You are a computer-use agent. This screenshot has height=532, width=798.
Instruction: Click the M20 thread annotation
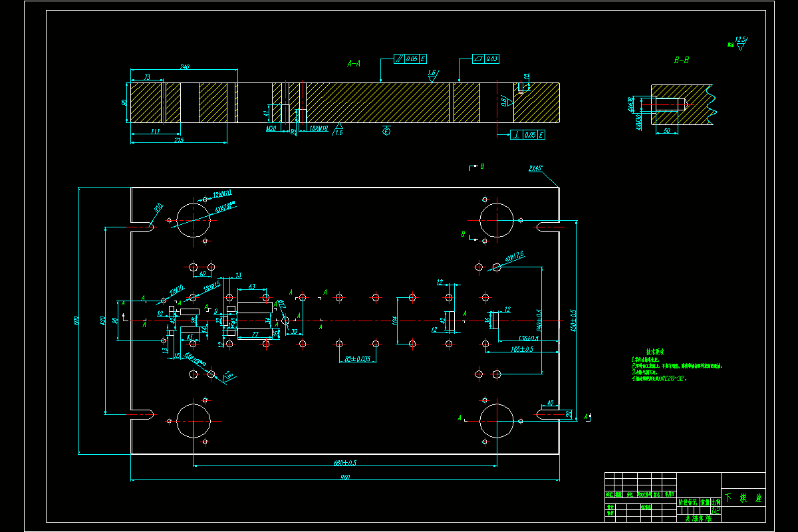(x=271, y=129)
